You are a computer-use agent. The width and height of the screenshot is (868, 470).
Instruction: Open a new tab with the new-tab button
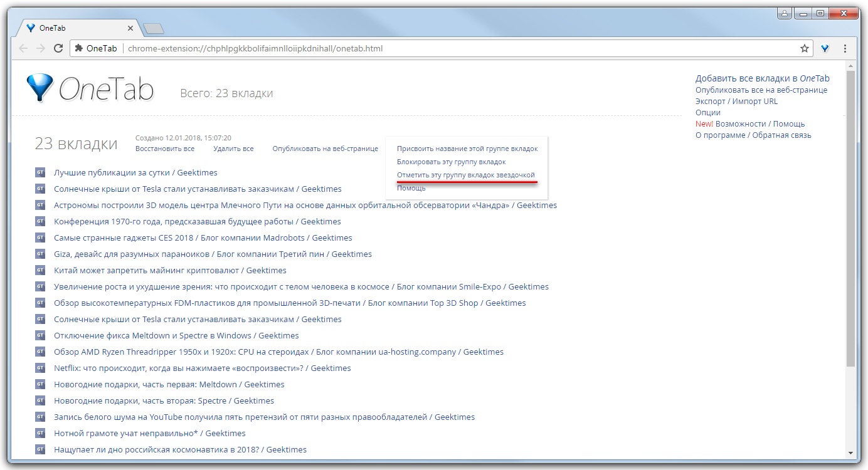point(153,28)
